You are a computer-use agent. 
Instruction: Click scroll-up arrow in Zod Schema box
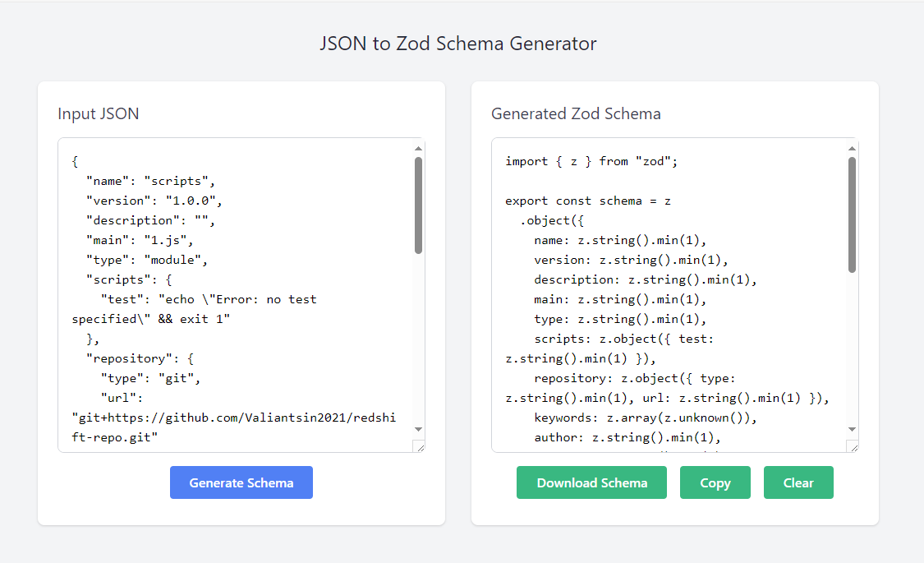pyautogui.click(x=852, y=149)
